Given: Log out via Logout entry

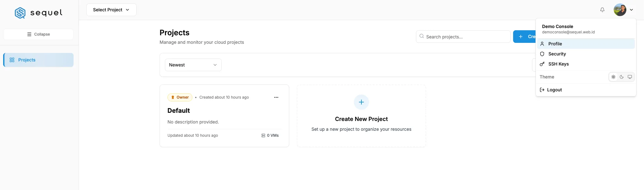Looking at the screenshot, I should coord(586,90).
